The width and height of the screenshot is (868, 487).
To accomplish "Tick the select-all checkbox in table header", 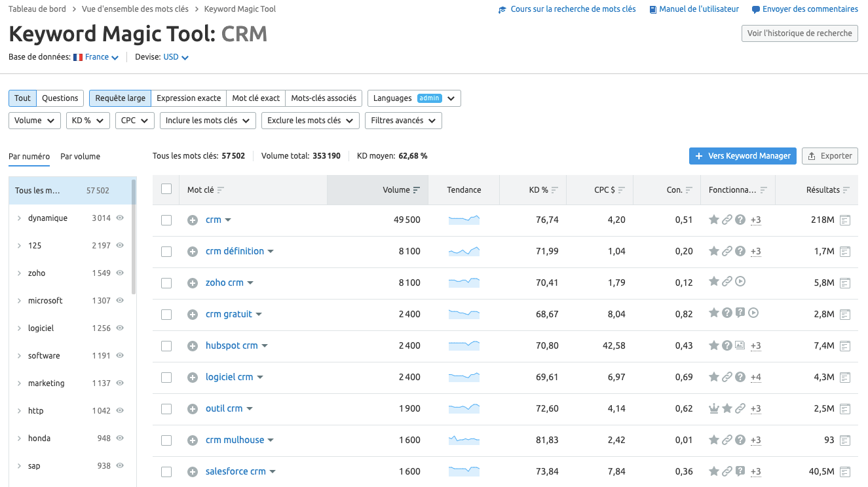I will pyautogui.click(x=166, y=189).
